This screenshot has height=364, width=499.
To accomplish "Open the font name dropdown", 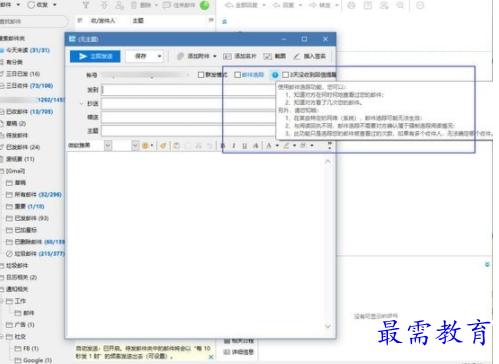I will click(x=108, y=145).
